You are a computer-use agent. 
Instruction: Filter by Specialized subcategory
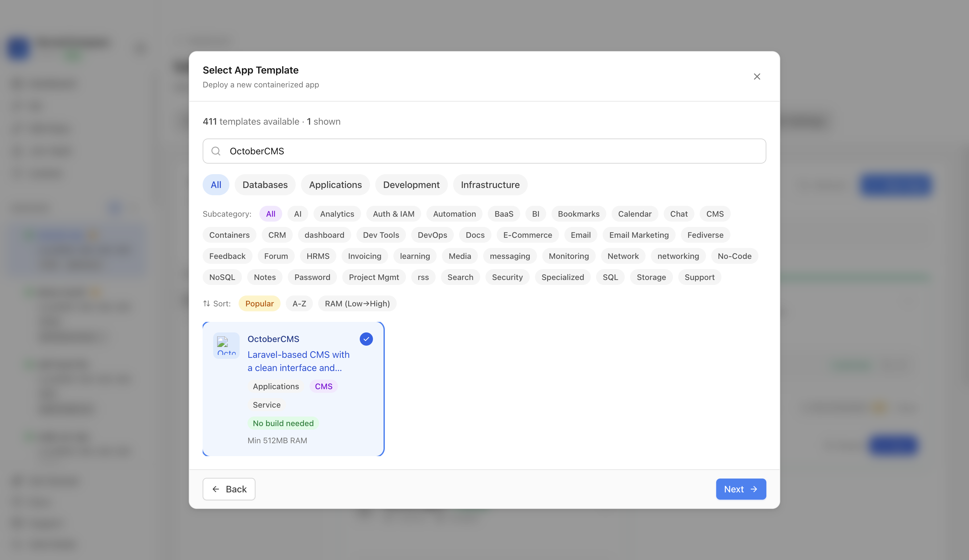tap(563, 277)
